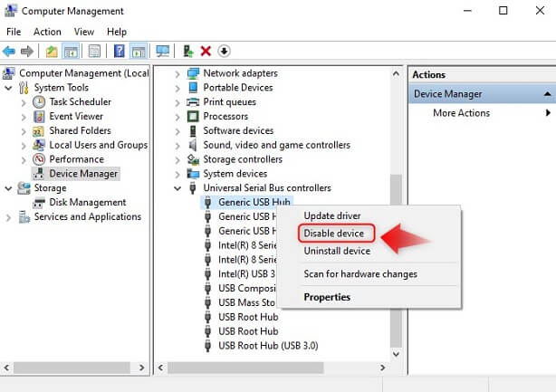Screen dimensions: 556x392
Task: Click the Forward arrow toolbar icon
Action: (x=27, y=52)
